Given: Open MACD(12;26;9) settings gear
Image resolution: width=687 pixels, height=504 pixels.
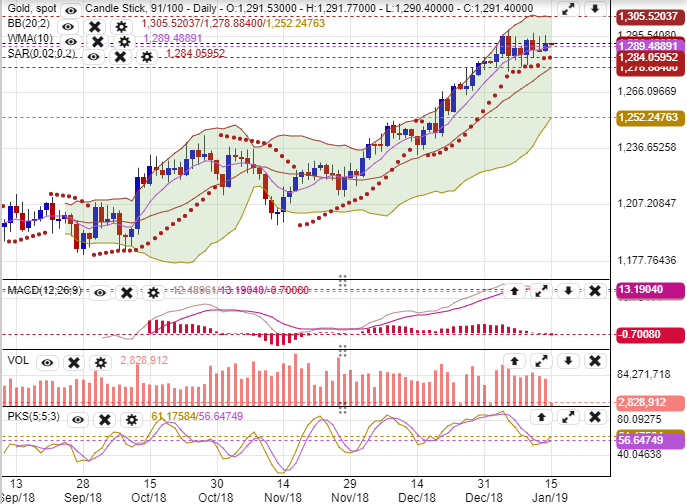Looking at the screenshot, I should click(x=153, y=292).
